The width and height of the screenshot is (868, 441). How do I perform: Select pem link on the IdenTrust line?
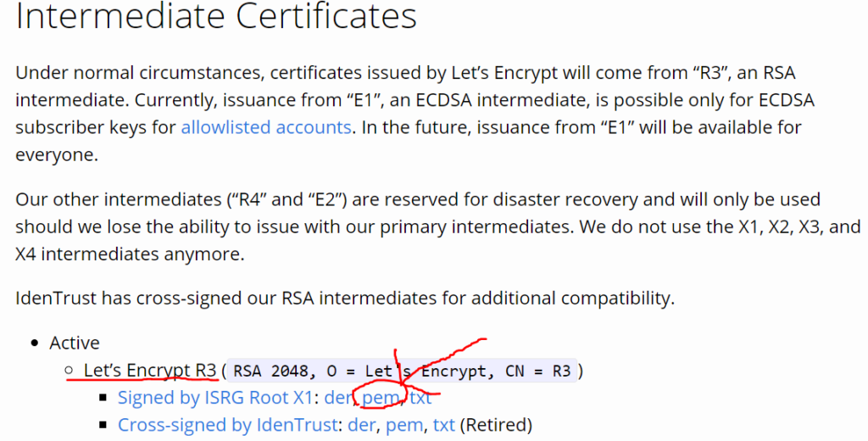pos(404,425)
